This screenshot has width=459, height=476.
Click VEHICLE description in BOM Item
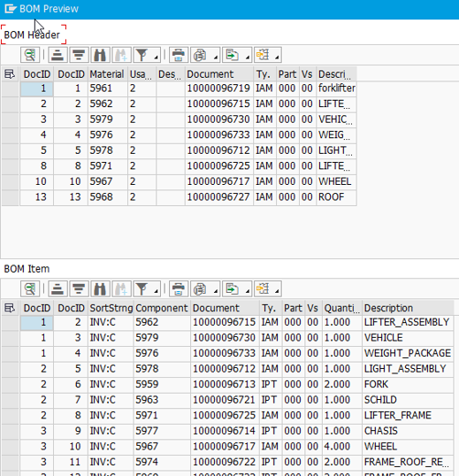pyautogui.click(x=408, y=338)
